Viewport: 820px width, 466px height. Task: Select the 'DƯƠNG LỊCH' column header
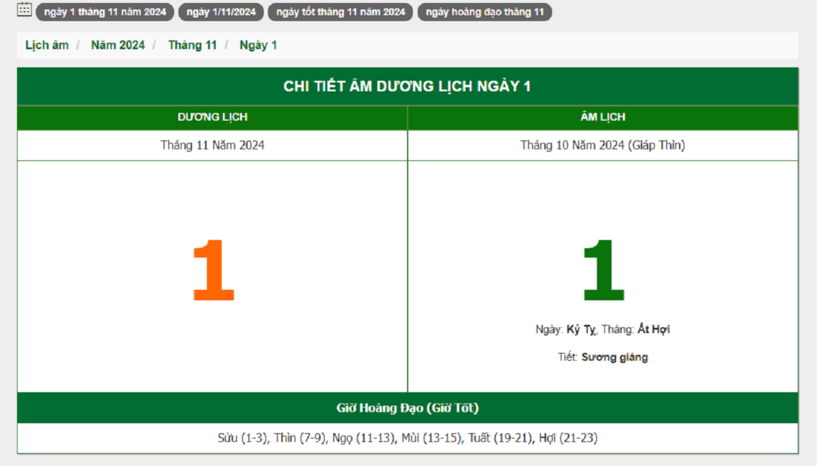[x=212, y=118]
